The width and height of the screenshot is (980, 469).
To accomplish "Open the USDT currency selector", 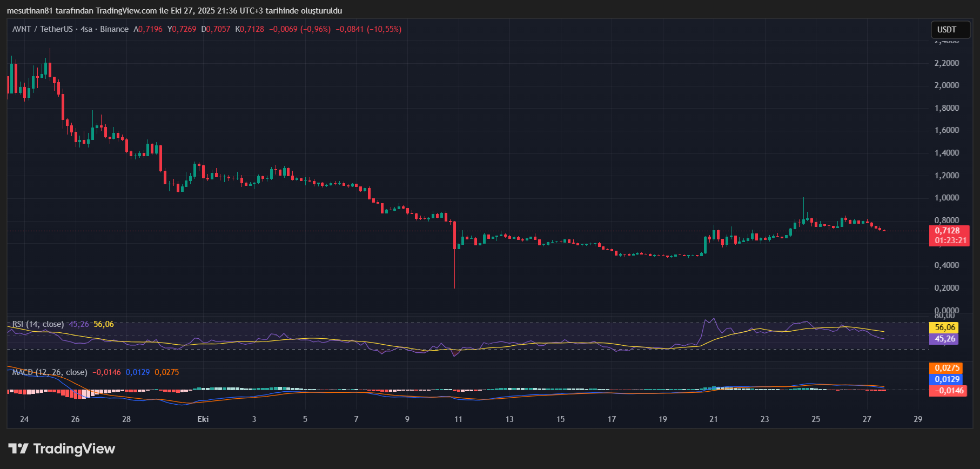I will click(950, 30).
